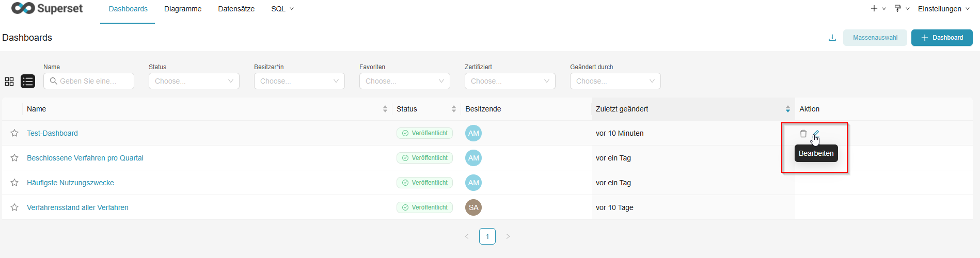This screenshot has height=258, width=980.
Task: Open the Status filter dropdown
Action: point(194,81)
